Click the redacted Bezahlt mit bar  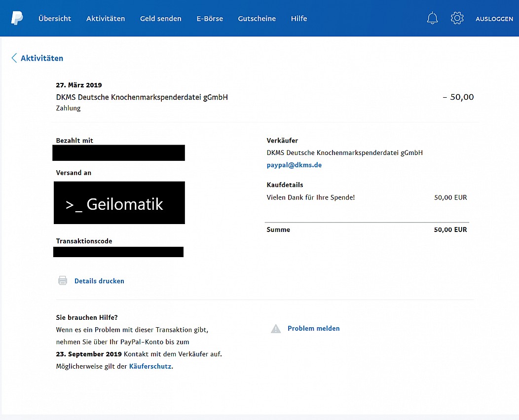tap(118, 153)
